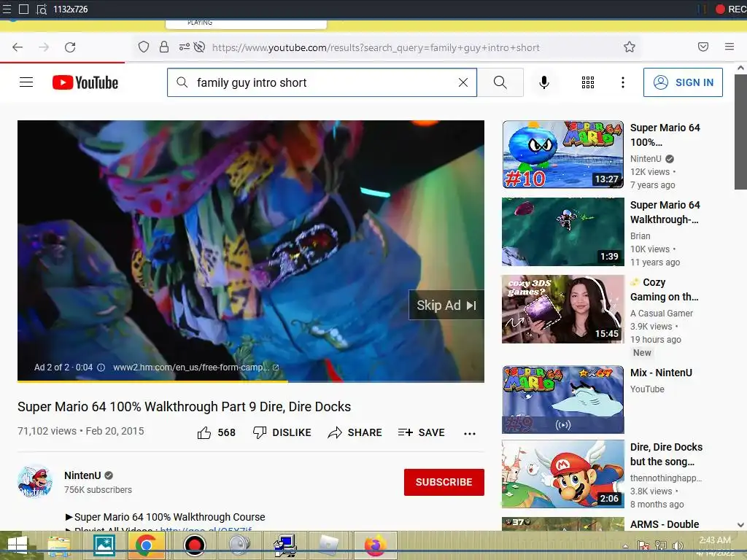Like the video with thumbs up
Screen dimensions: 747x560
pos(204,432)
